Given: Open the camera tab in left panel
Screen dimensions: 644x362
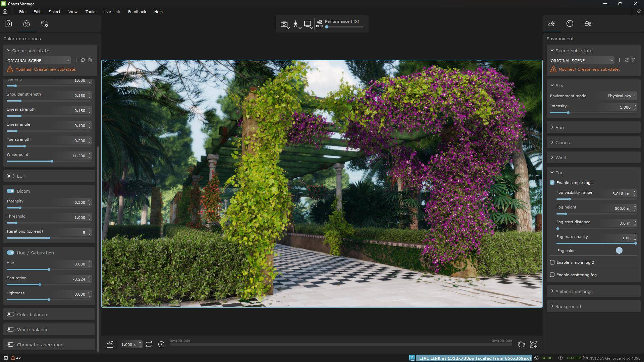Looking at the screenshot, I should pos(8,24).
